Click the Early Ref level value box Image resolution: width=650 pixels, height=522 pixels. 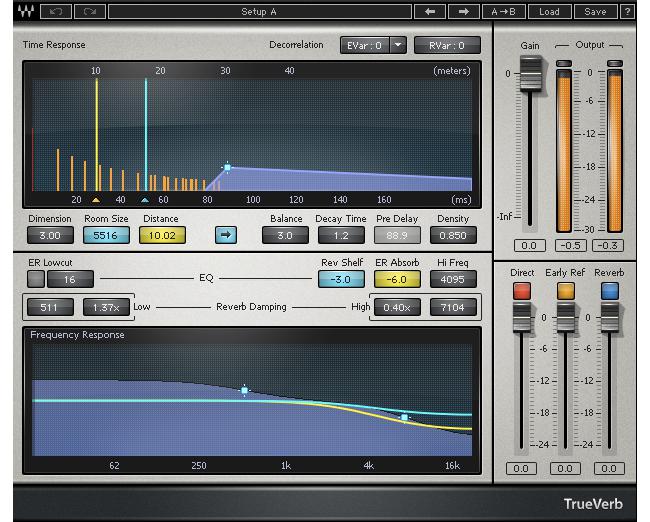[565, 469]
